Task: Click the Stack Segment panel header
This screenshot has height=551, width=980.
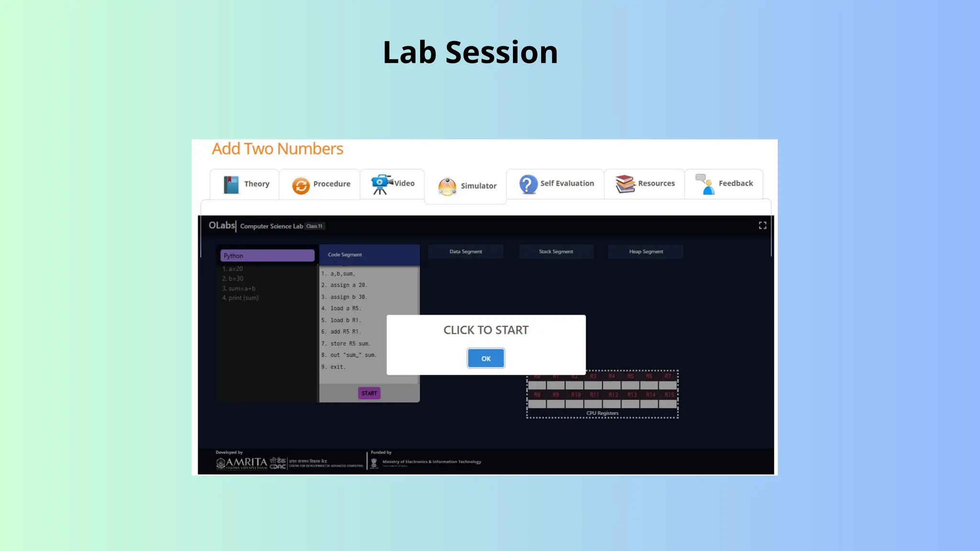Action: point(556,252)
